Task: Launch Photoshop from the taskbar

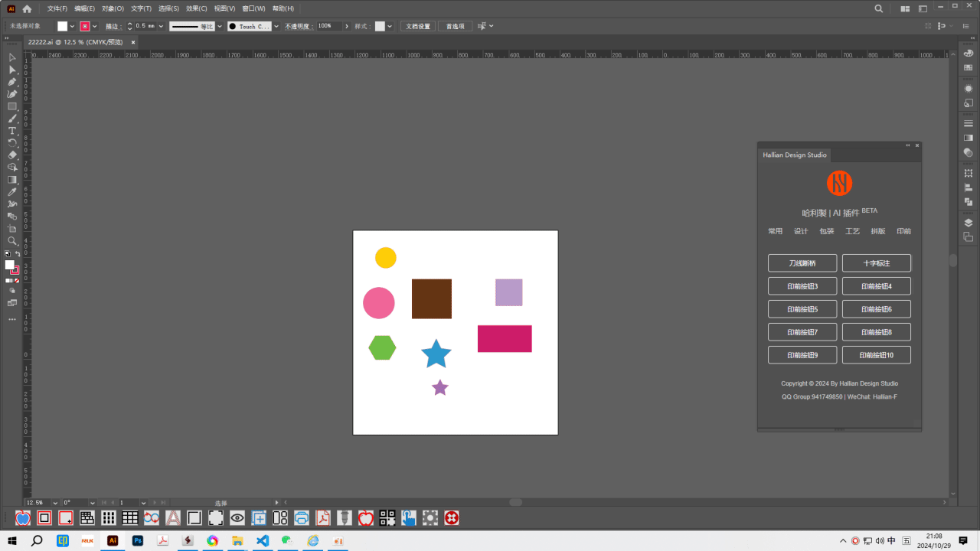Action: (x=138, y=540)
